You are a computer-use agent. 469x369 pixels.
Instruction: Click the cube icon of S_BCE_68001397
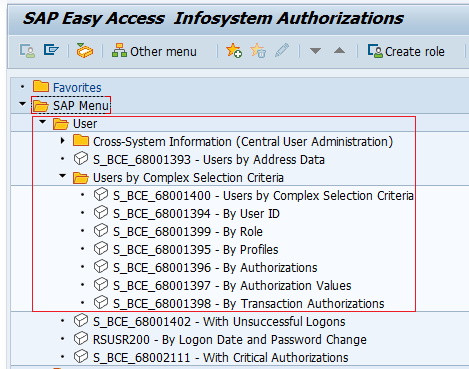pos(101,285)
